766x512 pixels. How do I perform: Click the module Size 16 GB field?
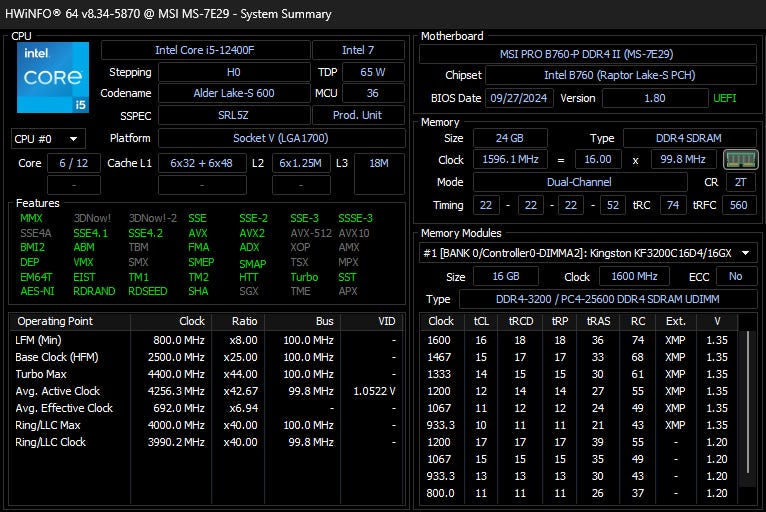(x=506, y=277)
